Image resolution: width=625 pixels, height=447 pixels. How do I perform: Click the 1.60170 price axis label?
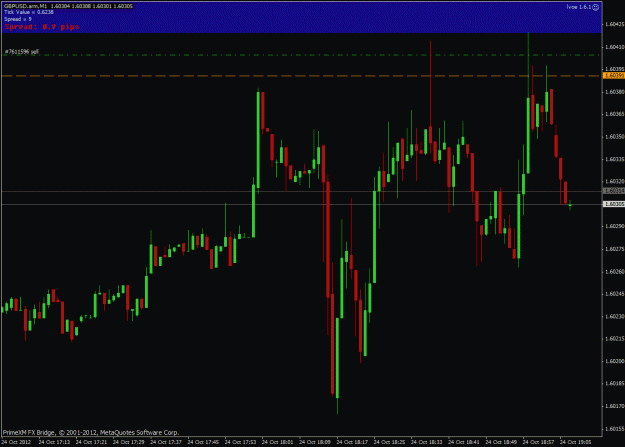[615, 406]
